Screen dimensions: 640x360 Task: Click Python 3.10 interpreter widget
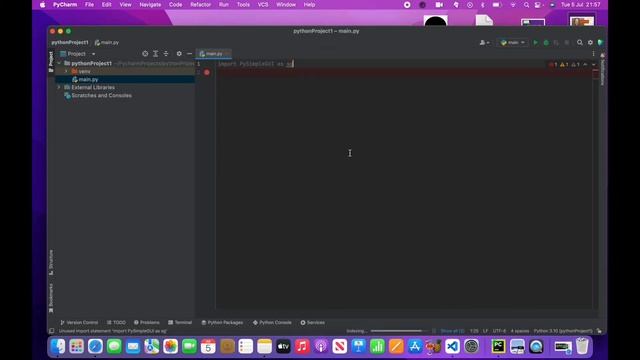click(563, 331)
